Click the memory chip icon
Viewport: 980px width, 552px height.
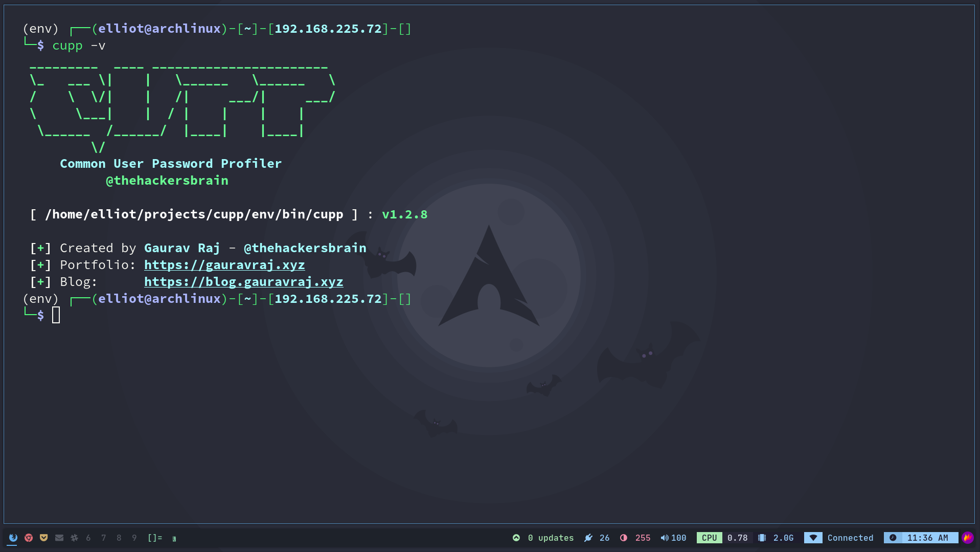click(762, 538)
